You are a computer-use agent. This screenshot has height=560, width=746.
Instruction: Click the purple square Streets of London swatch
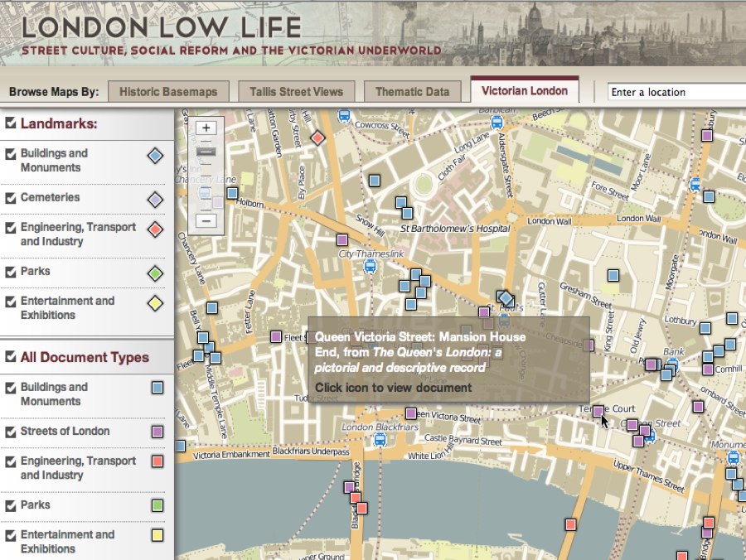click(x=157, y=432)
